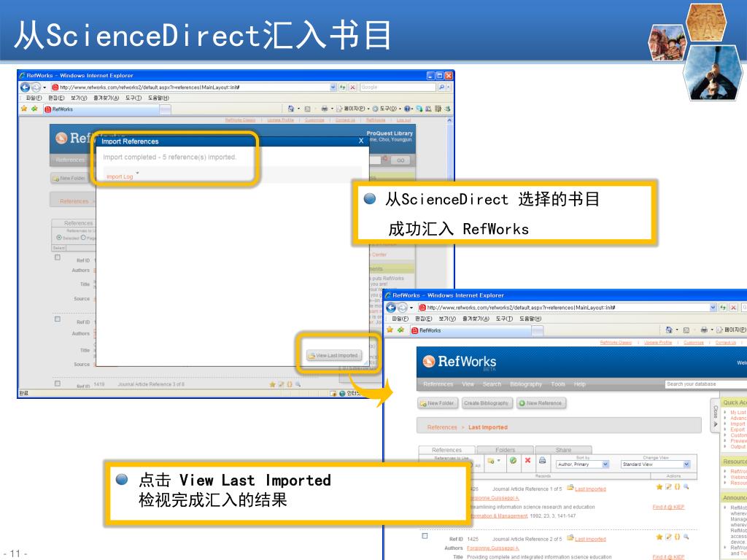Open References menu in lower-right RefWorks navbar
This screenshot has height=560, width=747.
[x=438, y=384]
